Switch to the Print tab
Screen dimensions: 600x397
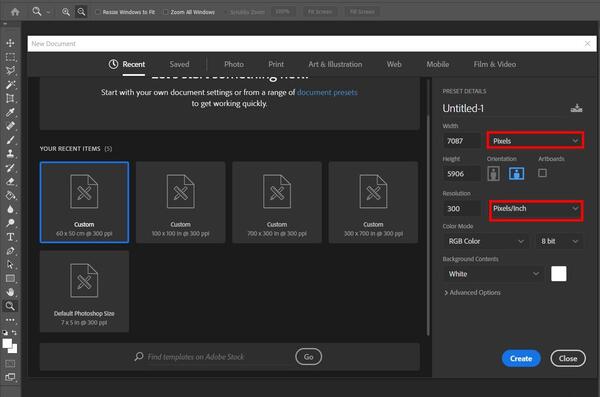[276, 64]
